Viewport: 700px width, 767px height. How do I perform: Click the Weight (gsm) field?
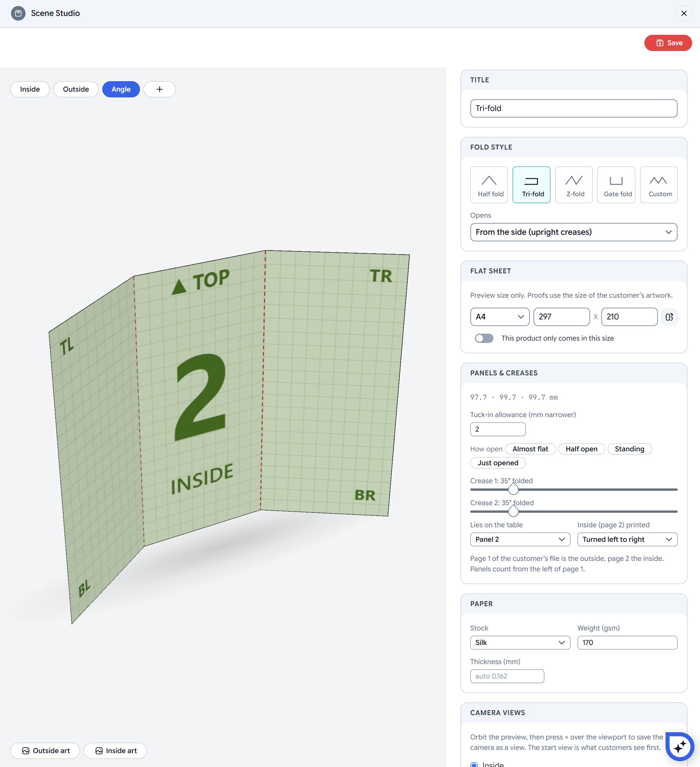(627, 643)
